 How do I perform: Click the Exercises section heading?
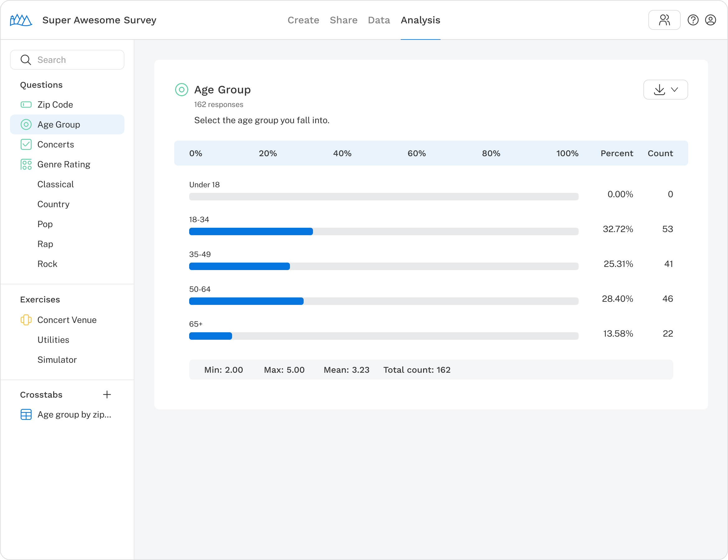pos(40,300)
